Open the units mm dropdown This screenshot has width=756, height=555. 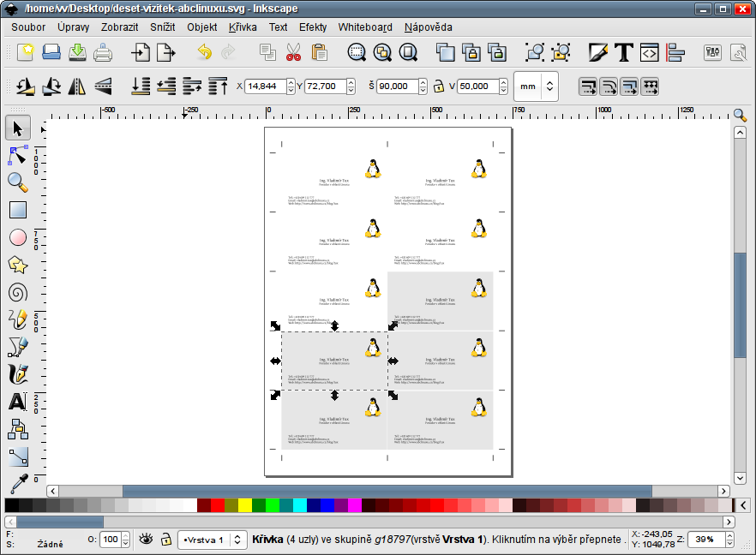(x=537, y=87)
